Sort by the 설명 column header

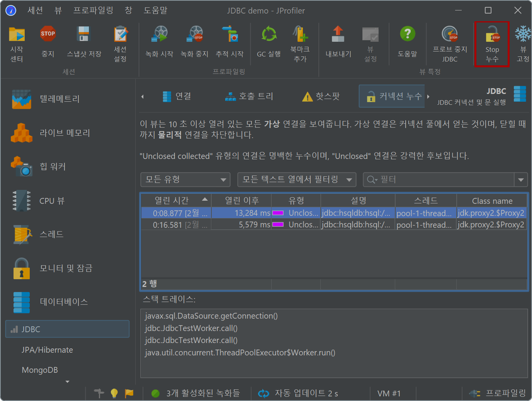(x=358, y=201)
